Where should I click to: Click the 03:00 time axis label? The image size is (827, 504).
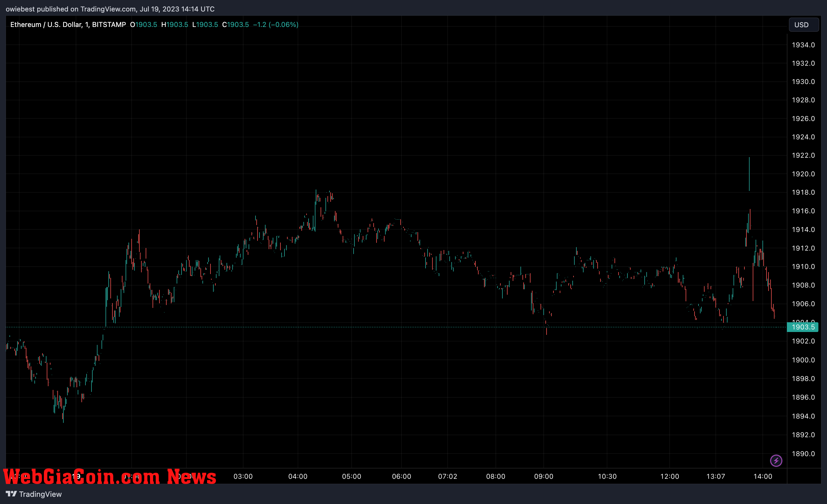pos(243,476)
